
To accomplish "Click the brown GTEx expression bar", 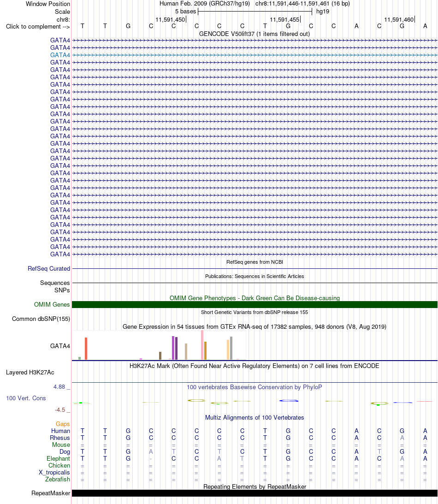I will pyautogui.click(x=160, y=356).
